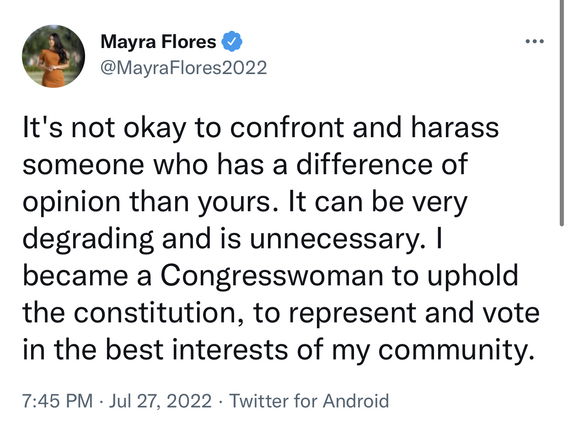Click the word degrading in the tweet

coord(88,238)
